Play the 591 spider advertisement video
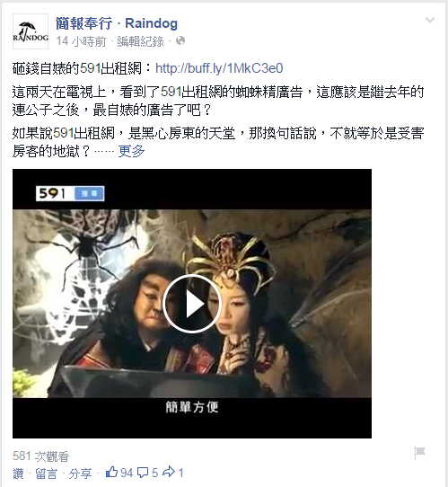Image resolution: width=448 pixels, height=487 pixels. pyautogui.click(x=191, y=304)
